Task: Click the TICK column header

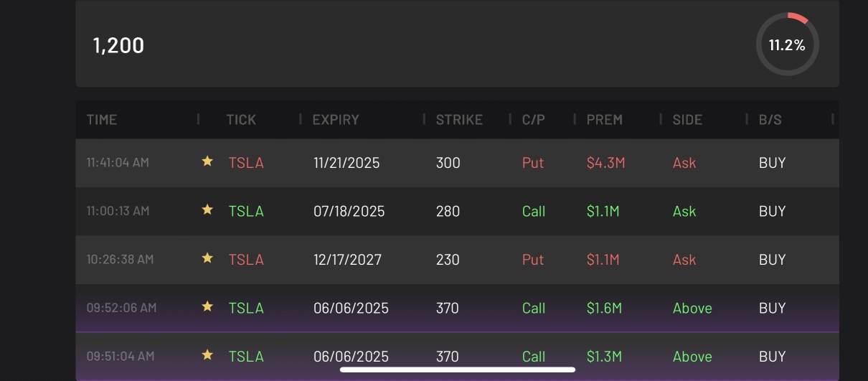Action: click(241, 120)
